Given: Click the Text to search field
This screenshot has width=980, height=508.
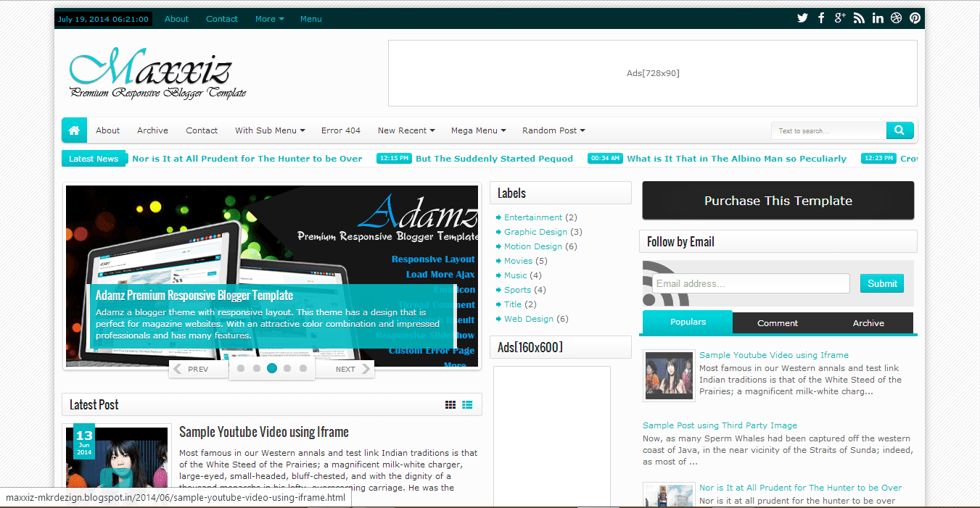Looking at the screenshot, I should coord(830,130).
